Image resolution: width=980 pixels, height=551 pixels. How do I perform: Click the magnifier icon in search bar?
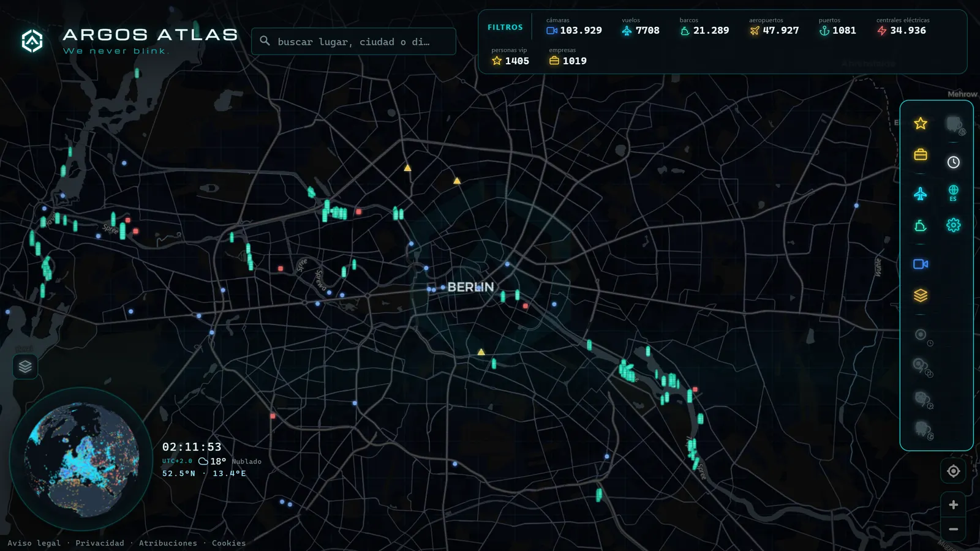[x=265, y=41]
